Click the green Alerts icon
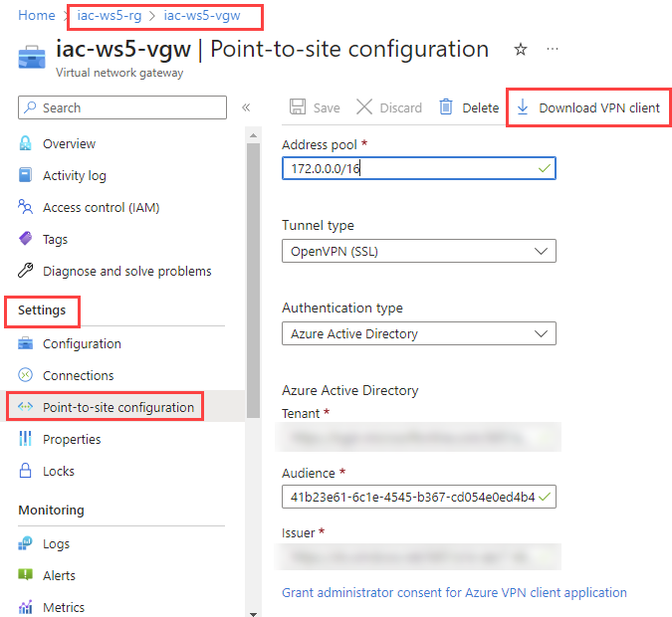 (x=25, y=574)
